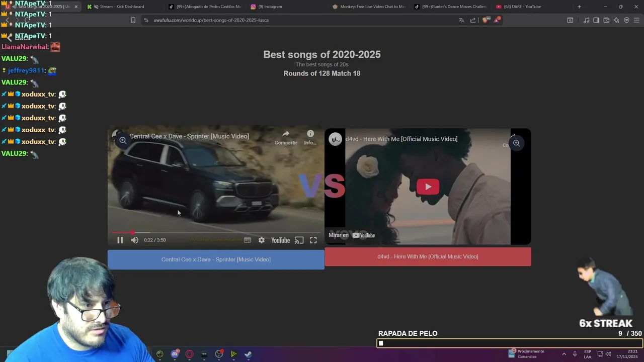The width and height of the screenshot is (644, 362).
Task: Pause the Sprinter YouTube video
Action: [120, 240]
